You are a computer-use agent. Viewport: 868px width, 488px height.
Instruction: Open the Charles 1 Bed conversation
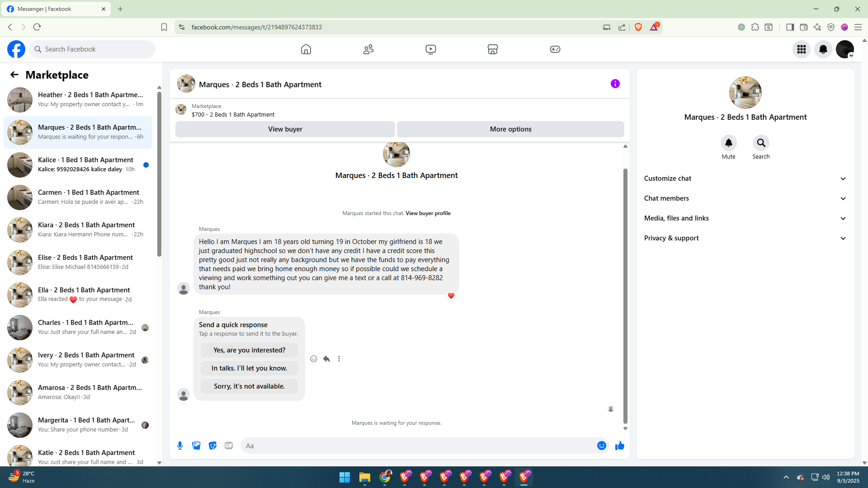[78, 328]
